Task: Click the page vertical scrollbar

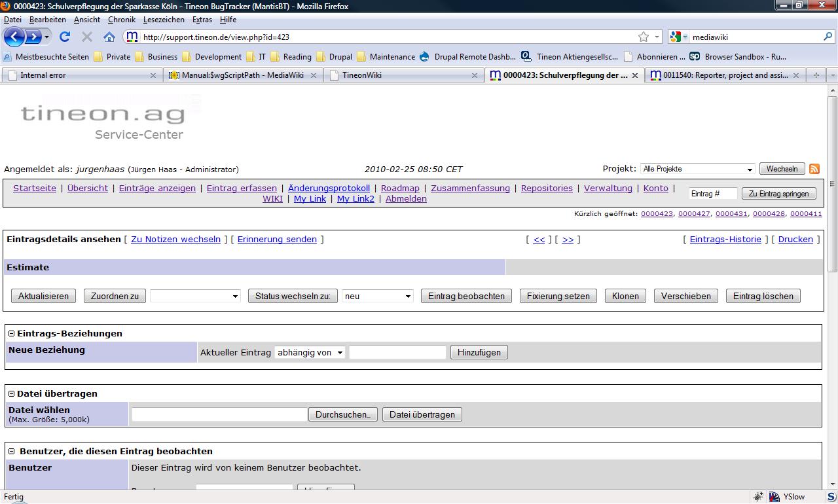Action: pos(832,295)
